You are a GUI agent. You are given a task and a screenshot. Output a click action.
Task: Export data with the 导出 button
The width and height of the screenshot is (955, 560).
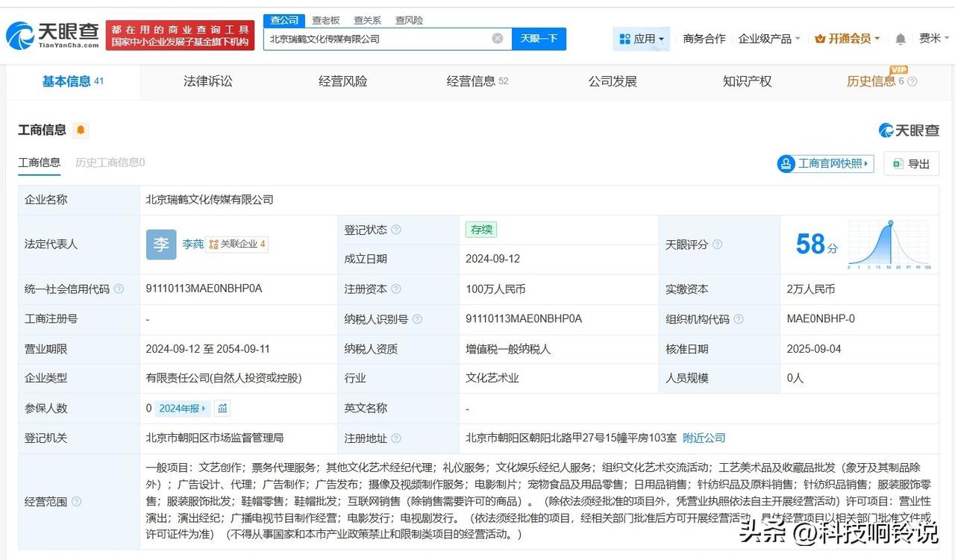coord(911,164)
